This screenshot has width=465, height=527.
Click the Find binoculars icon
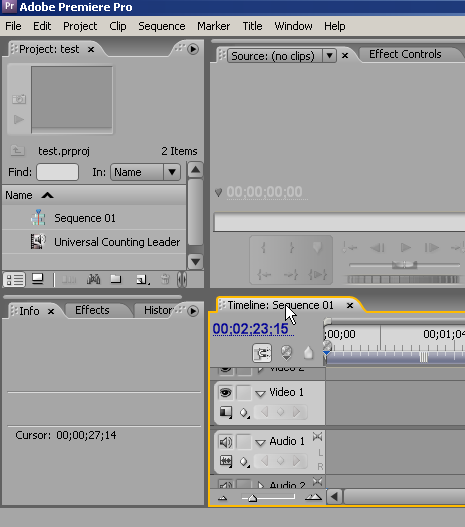pyautogui.click(x=93, y=279)
